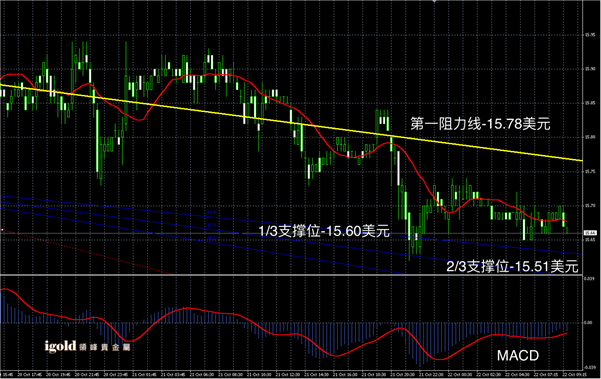This screenshot has width=601, height=379.
Task: Click the MACD indicator label
Action: tap(518, 356)
